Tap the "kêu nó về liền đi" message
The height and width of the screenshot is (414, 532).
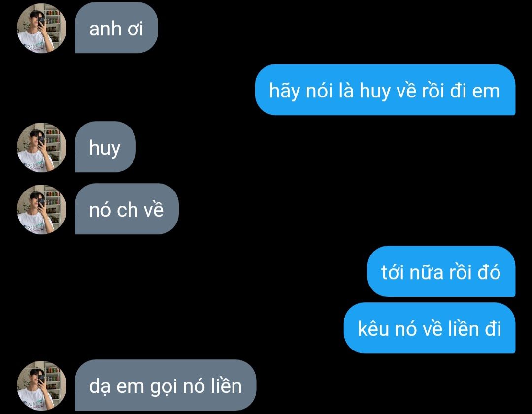(x=430, y=328)
